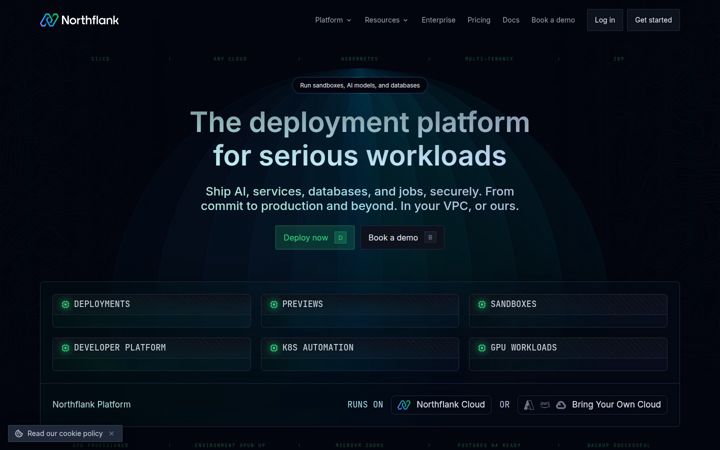
Task: Click the hero Book a demo button
Action: click(x=402, y=237)
